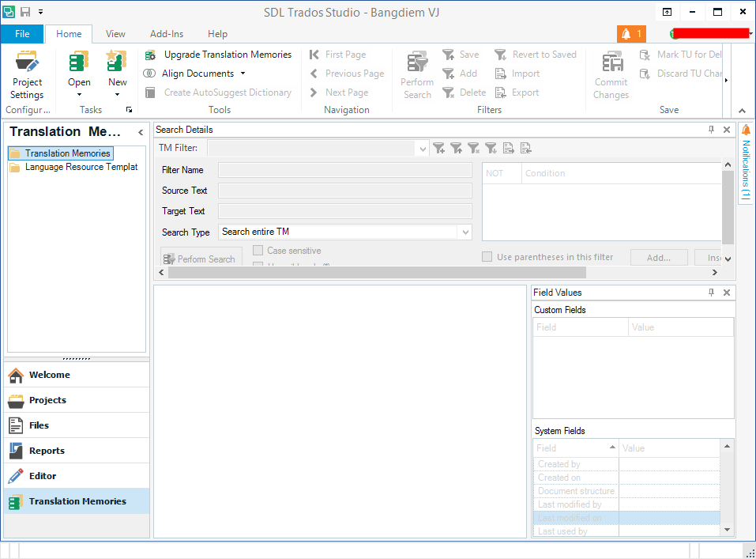This screenshot has width=756, height=559.
Task: Open the notifications bell in title area
Action: [x=631, y=34]
